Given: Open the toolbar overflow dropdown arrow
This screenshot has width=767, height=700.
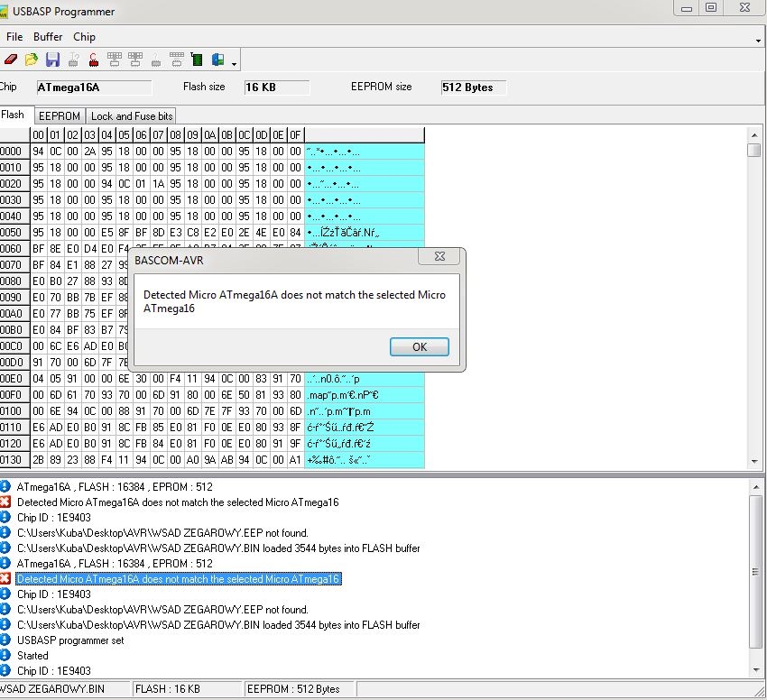Looking at the screenshot, I should [234, 64].
